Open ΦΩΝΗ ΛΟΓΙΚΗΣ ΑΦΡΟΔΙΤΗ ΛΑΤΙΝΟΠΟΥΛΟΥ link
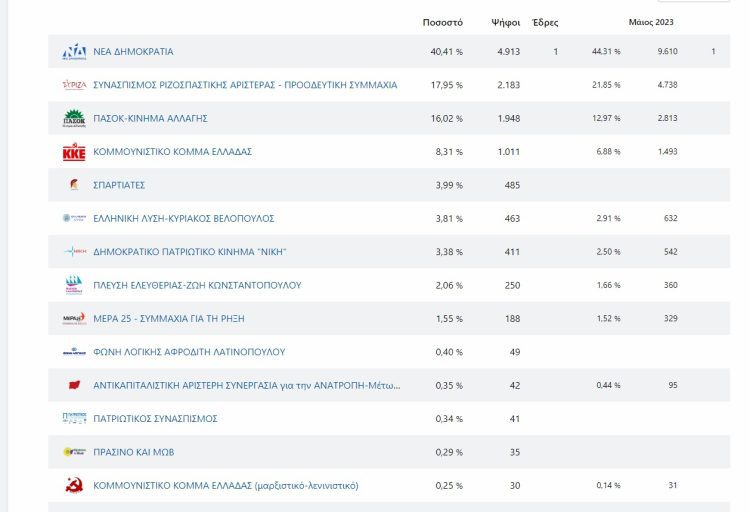This screenshot has height=512, width=750. pos(189,352)
